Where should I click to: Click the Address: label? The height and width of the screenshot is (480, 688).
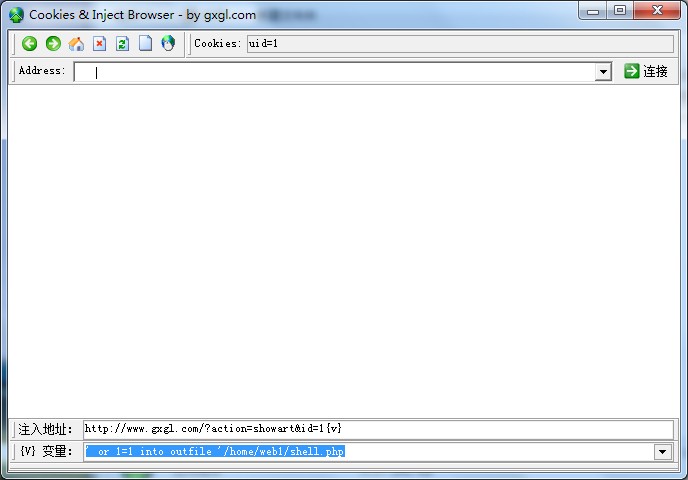click(42, 71)
